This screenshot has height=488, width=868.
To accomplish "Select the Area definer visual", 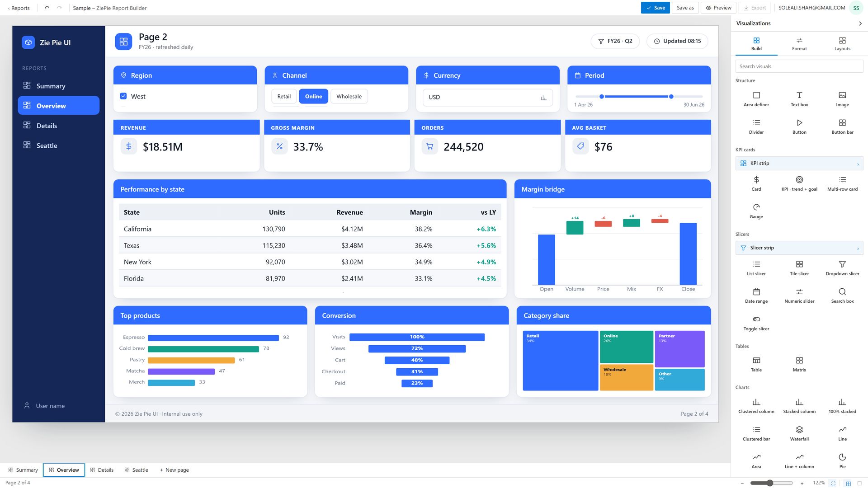I will [x=756, y=99].
